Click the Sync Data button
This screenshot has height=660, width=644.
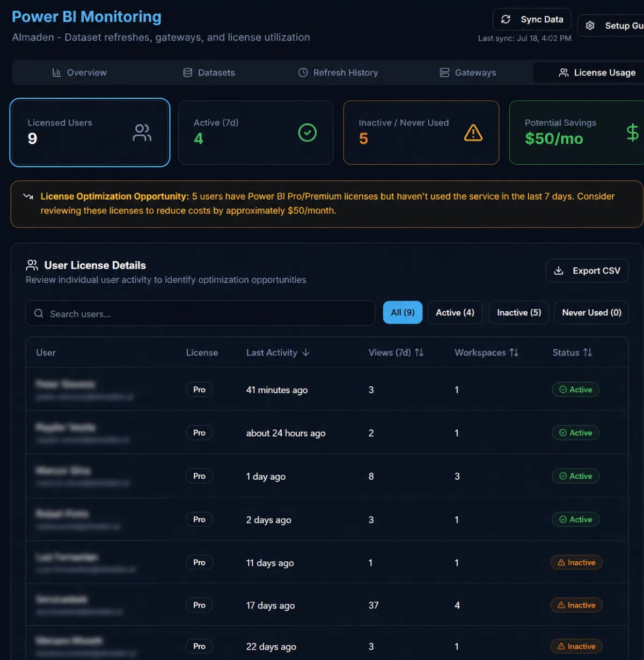[x=532, y=19]
